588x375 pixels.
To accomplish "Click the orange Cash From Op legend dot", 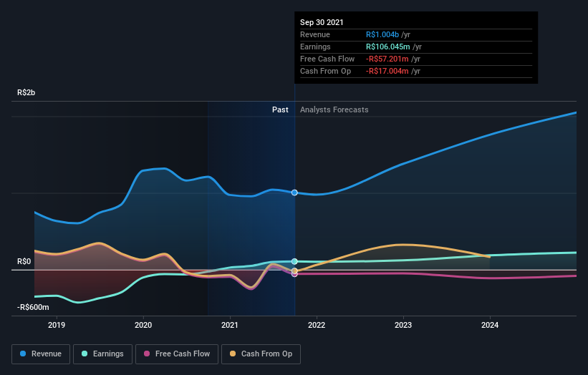I will [233, 354].
